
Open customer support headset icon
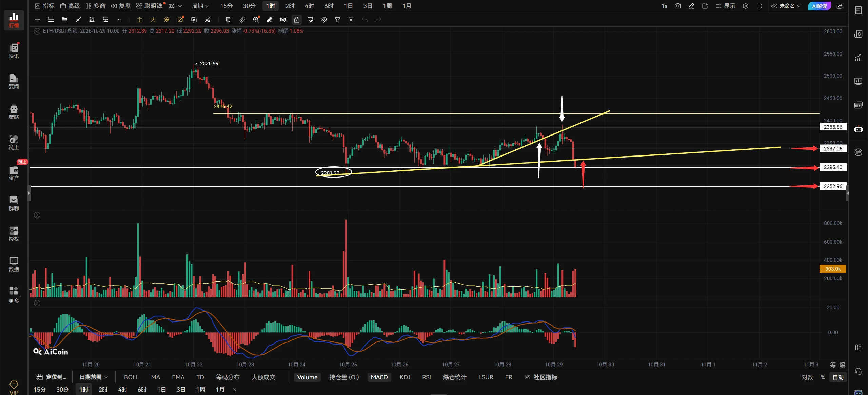tap(858, 371)
